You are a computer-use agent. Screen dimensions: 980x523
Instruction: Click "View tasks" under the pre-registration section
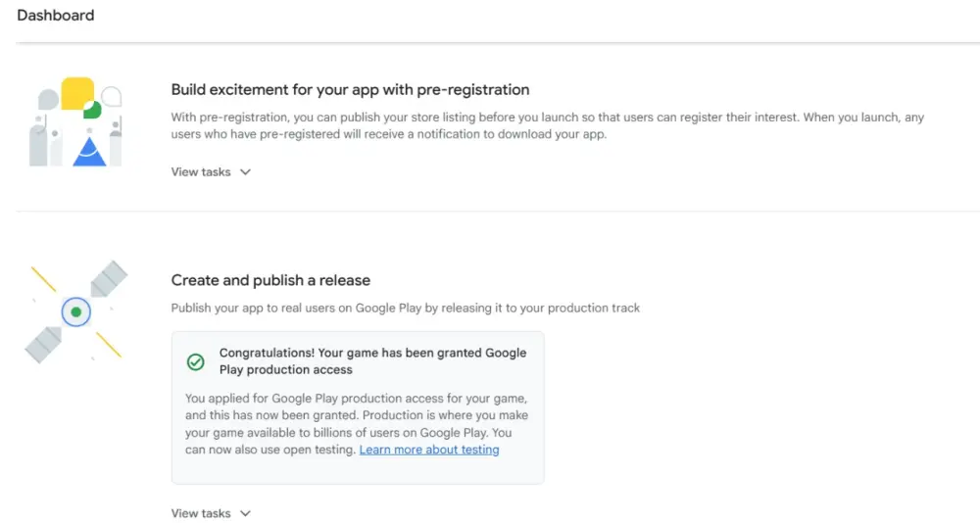(x=201, y=172)
